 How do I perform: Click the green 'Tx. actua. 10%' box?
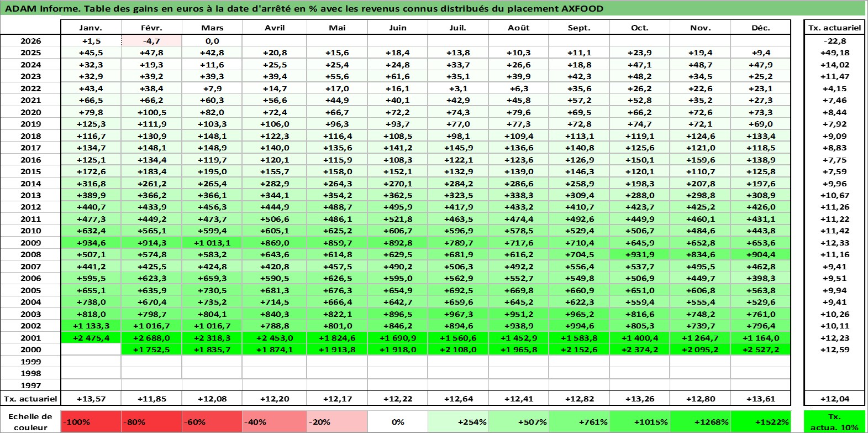pos(835,422)
